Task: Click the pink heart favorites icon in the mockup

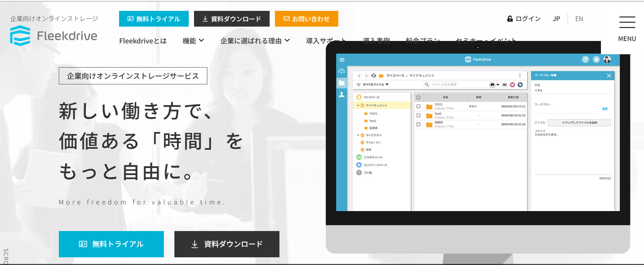Action: click(x=512, y=85)
